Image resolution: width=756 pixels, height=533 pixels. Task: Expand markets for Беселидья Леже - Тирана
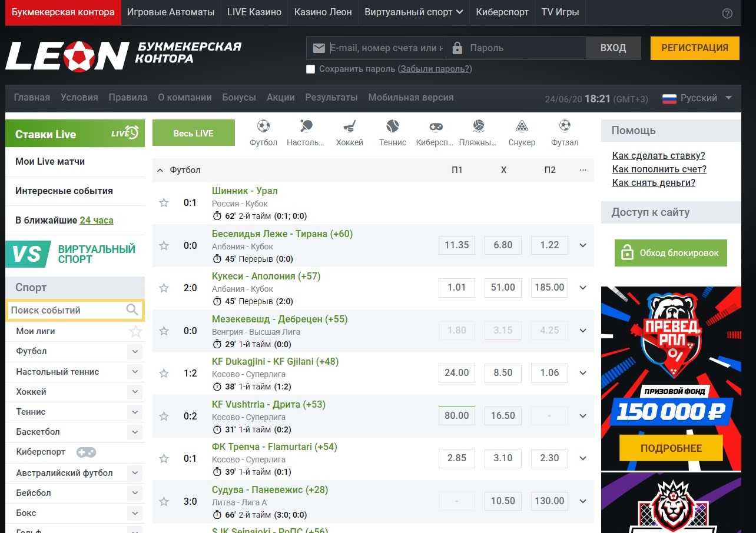pyautogui.click(x=583, y=245)
